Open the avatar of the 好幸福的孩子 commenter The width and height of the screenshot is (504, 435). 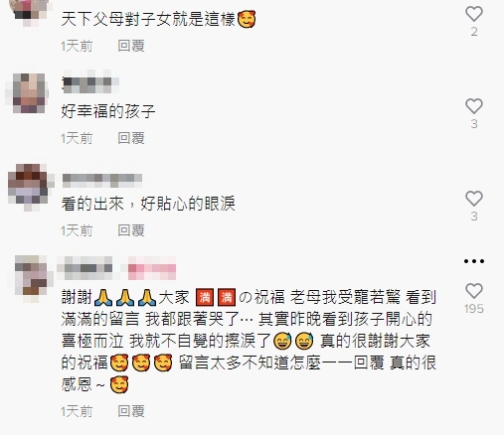point(28,93)
